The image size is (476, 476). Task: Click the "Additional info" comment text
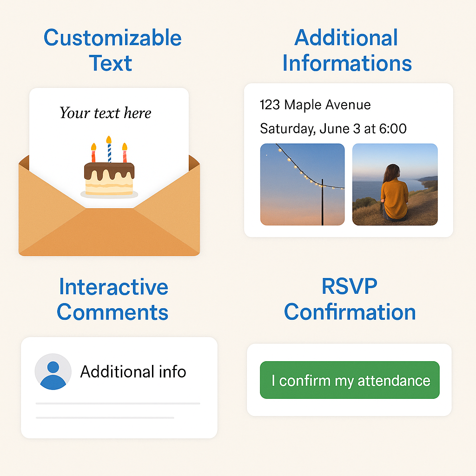click(x=133, y=372)
